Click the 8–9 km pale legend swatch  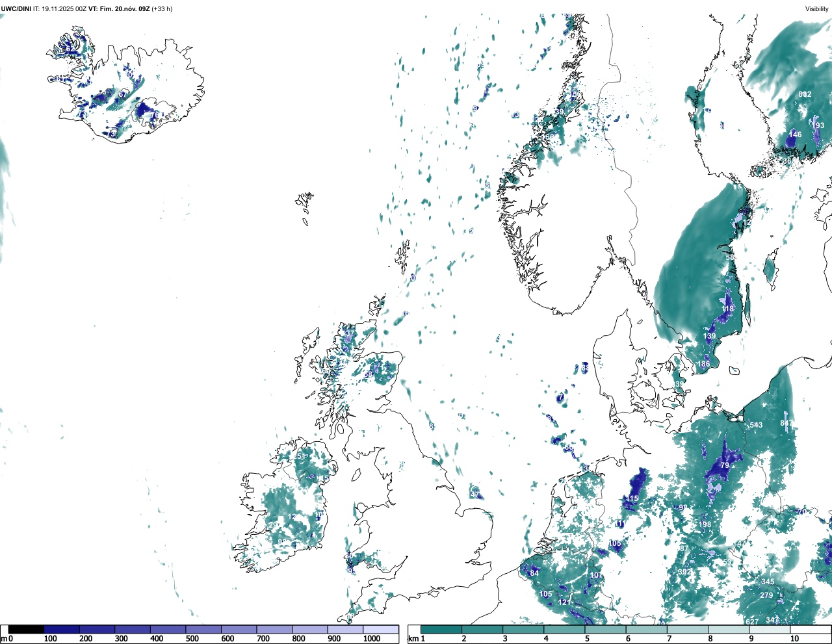(730, 629)
